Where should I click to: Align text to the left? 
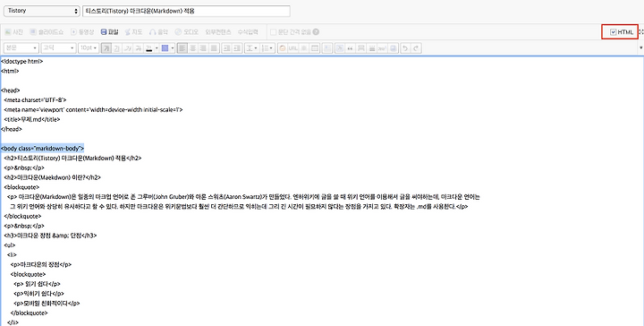182,48
